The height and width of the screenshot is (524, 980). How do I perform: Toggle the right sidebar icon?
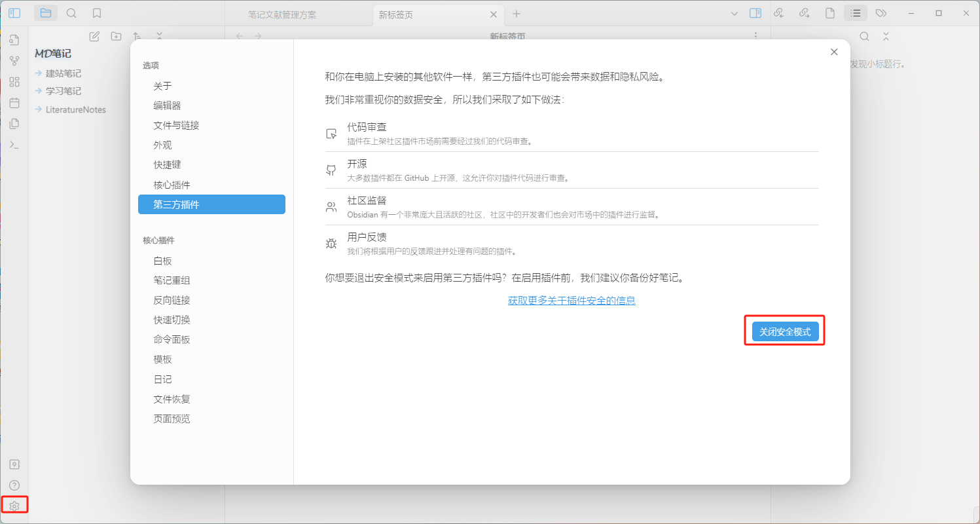pyautogui.click(x=755, y=13)
